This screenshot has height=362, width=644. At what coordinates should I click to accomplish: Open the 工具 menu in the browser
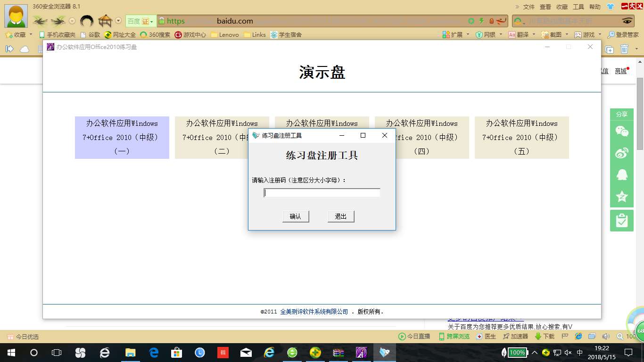coord(578,7)
